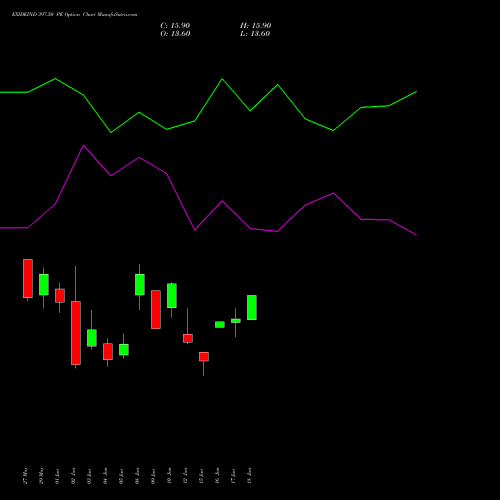Click the low value L: 13.60
This screenshot has height=500, width=500.
[255, 34]
